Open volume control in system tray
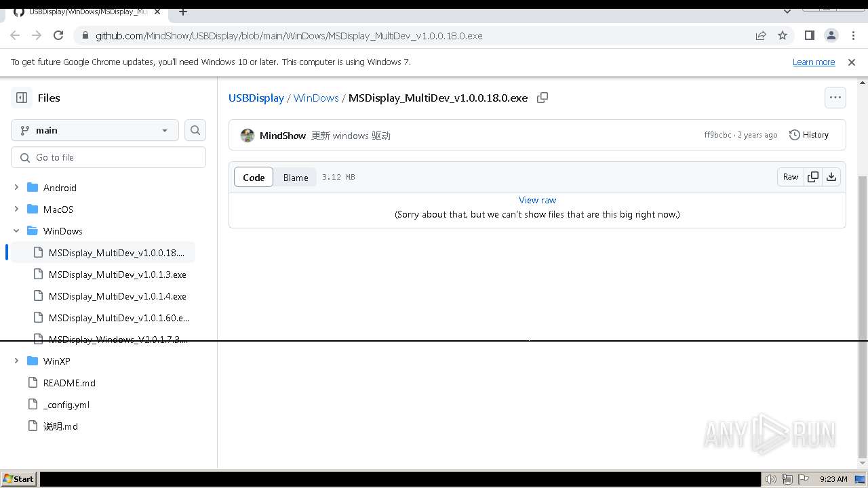The width and height of the screenshot is (868, 488). coord(770,479)
